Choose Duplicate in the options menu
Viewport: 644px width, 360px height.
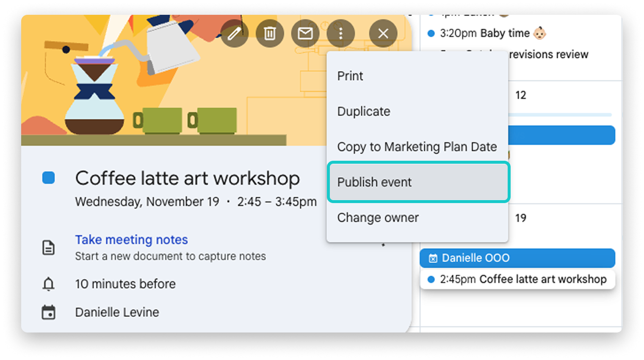coord(364,112)
